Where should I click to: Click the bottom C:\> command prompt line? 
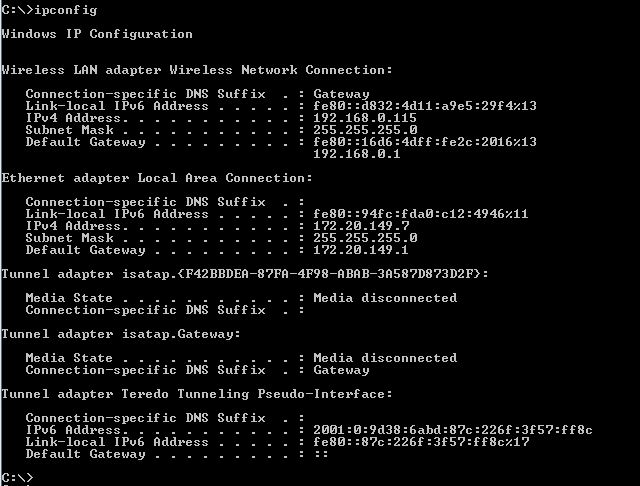pos(17,477)
